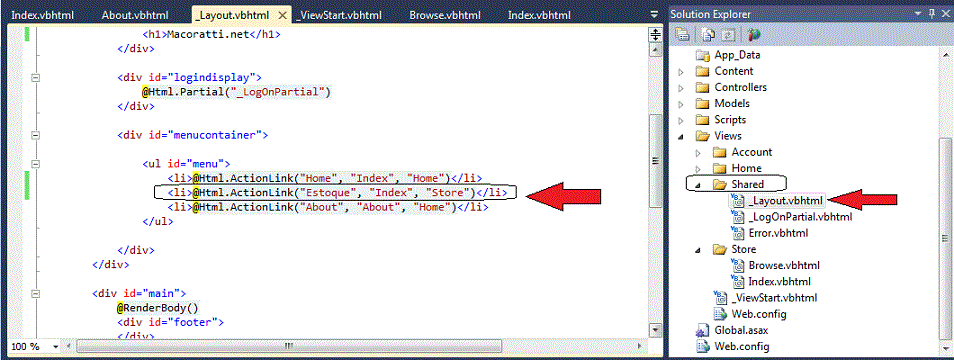Click the editor horizontal scrollbar thumb

pos(288,346)
